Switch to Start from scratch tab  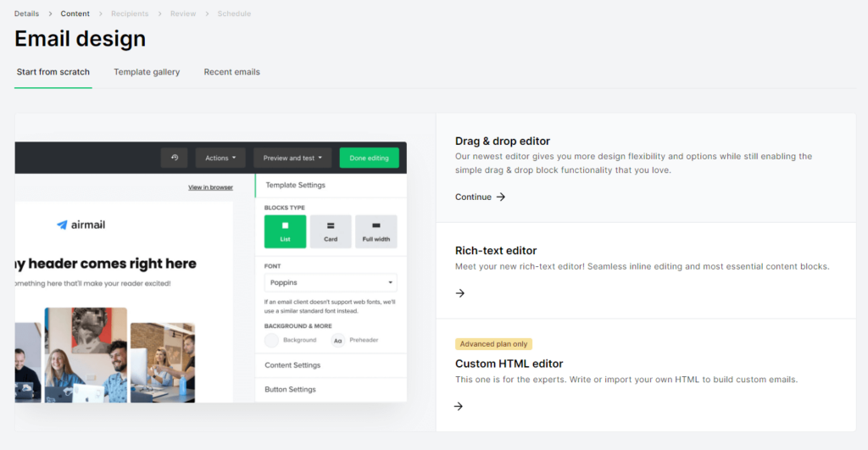click(x=53, y=72)
